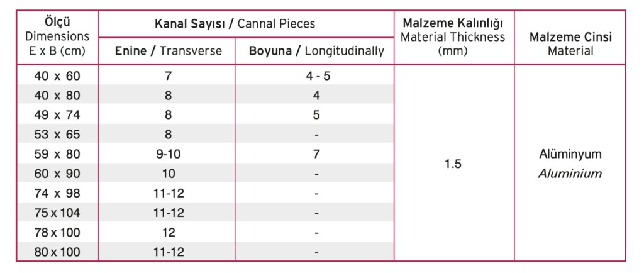The image size is (644, 273).
Task: Select the 78 x 100 dimension cell
Action: (57, 233)
